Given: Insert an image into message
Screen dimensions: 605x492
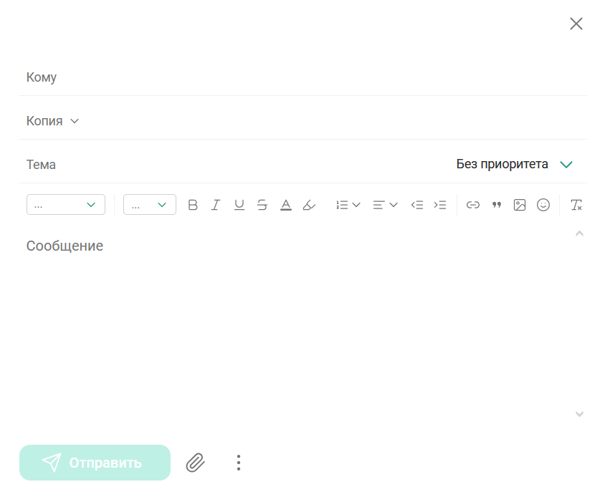Looking at the screenshot, I should [x=520, y=205].
